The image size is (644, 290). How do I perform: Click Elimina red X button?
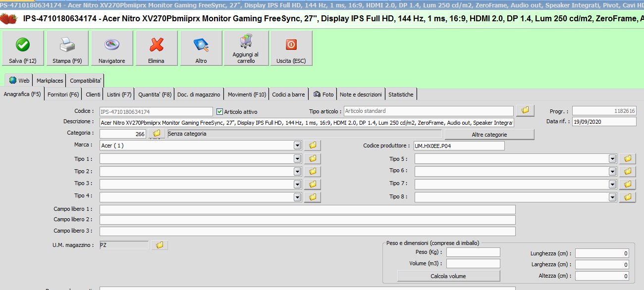157,48
